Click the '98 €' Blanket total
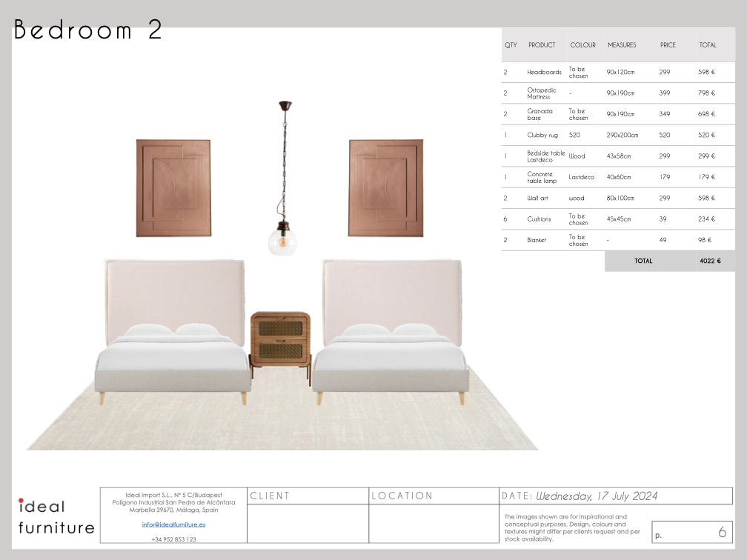747x560 pixels. coord(705,240)
